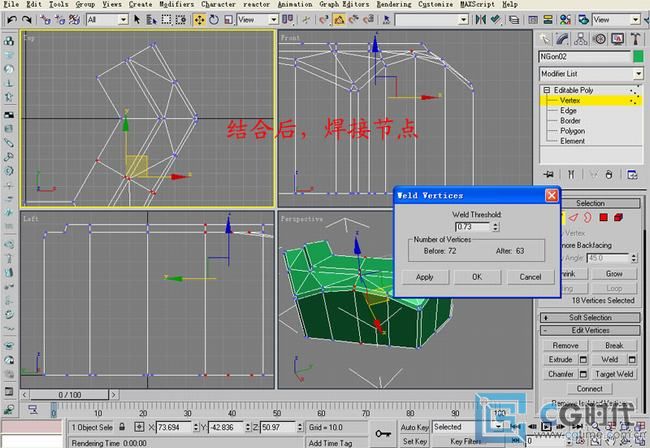
Task: Open the Modifier List dropdown
Action: click(x=591, y=74)
